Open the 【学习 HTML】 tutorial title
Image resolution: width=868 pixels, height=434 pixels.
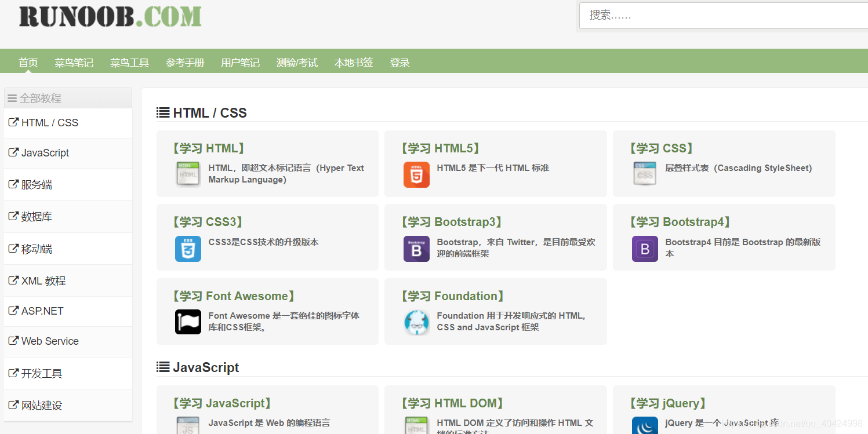tap(209, 148)
